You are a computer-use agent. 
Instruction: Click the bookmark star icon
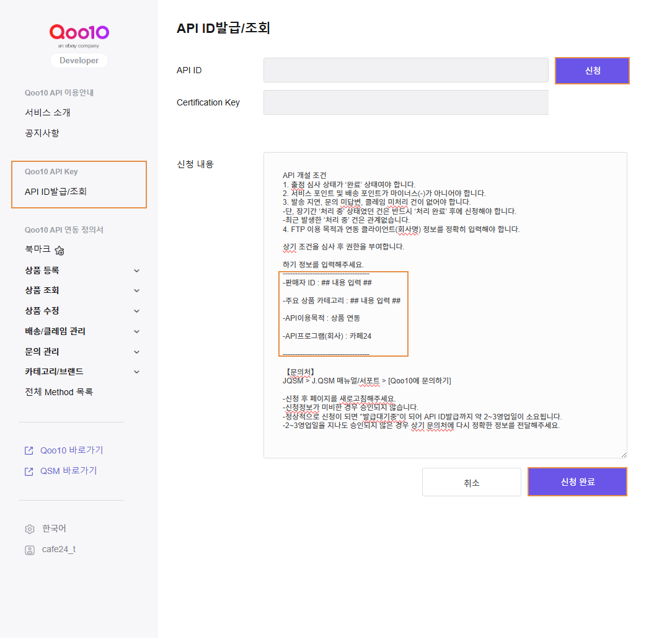60,251
